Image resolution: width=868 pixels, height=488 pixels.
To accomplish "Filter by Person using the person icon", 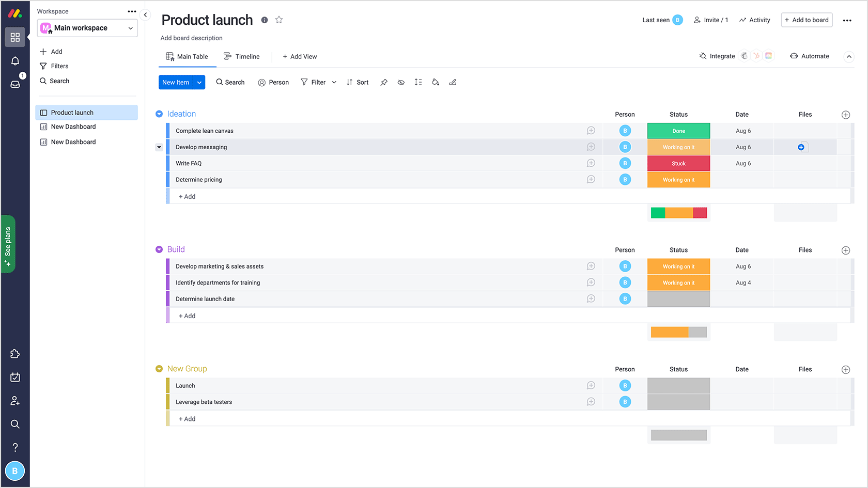I will click(273, 82).
